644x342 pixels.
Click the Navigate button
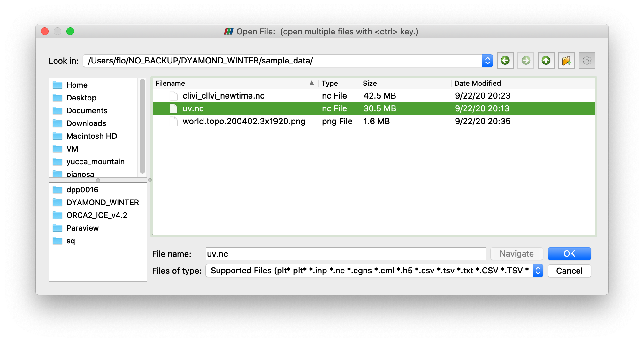pyautogui.click(x=517, y=254)
